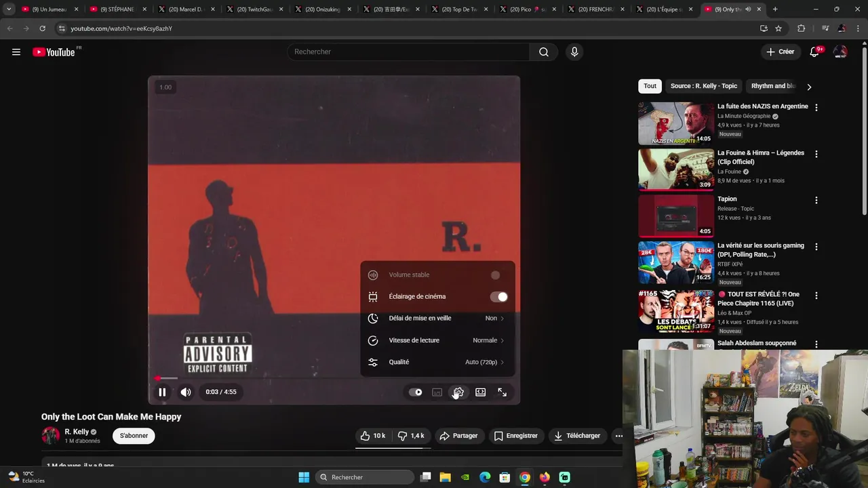Open weather widget showing 10°C

tap(27, 477)
